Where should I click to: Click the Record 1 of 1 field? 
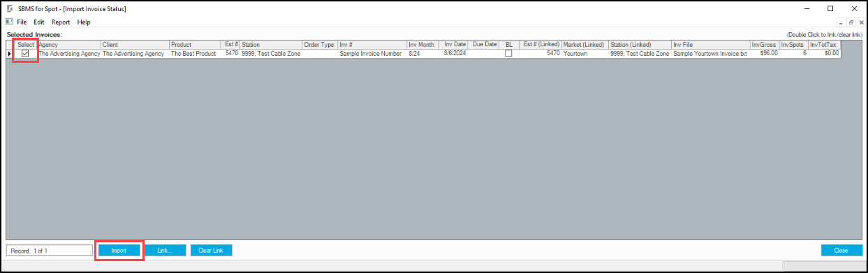(49, 250)
